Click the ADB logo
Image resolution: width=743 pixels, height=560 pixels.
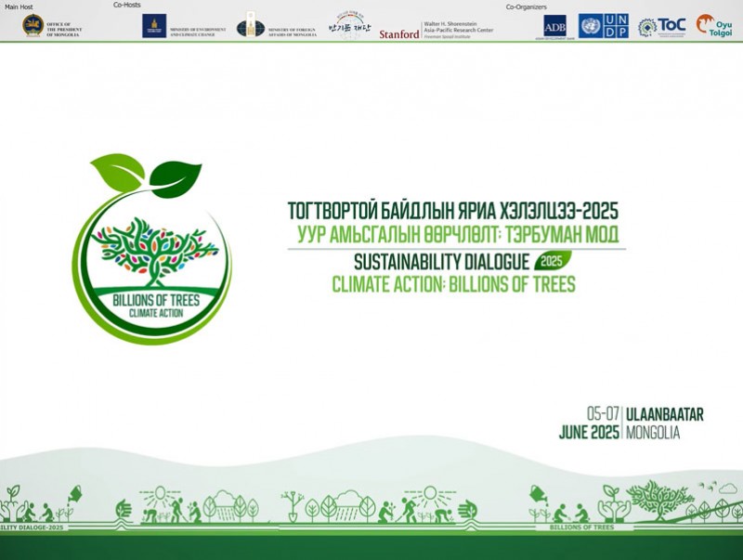(555, 26)
